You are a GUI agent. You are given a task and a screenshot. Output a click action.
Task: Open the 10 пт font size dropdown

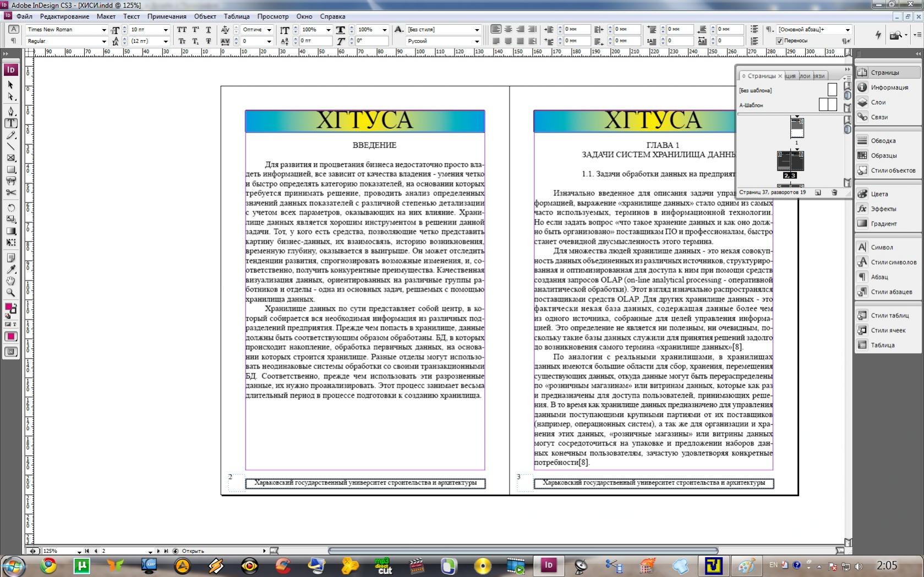166,30
